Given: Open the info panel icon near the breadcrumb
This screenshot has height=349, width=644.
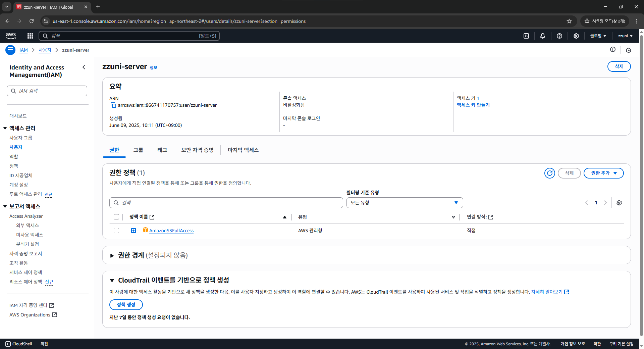Looking at the screenshot, I should (x=613, y=50).
